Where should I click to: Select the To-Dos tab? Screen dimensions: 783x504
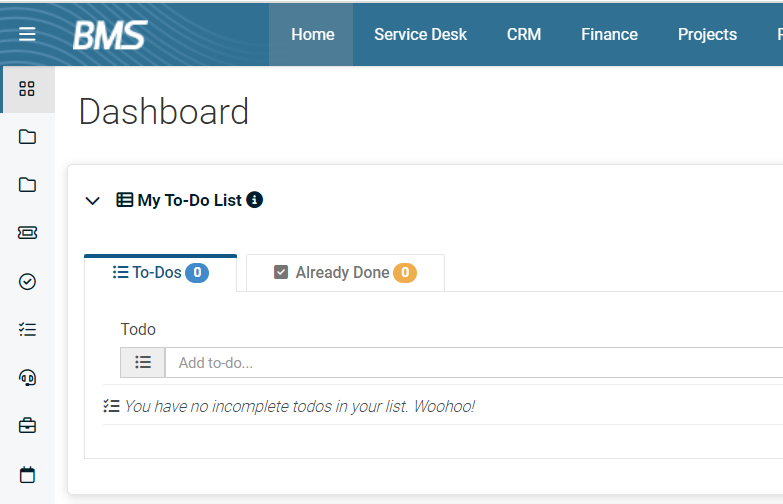click(160, 273)
